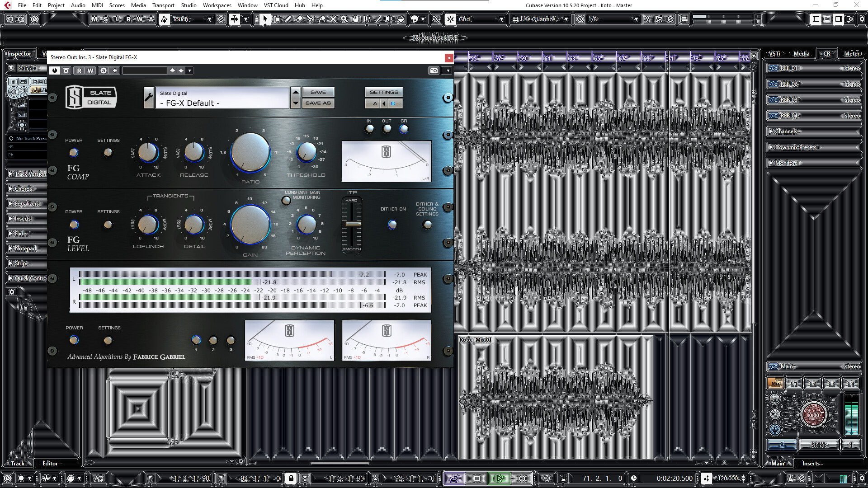Click the punch points lock icon
Screen dimensions: 868x488
pyautogui.click(x=291, y=478)
